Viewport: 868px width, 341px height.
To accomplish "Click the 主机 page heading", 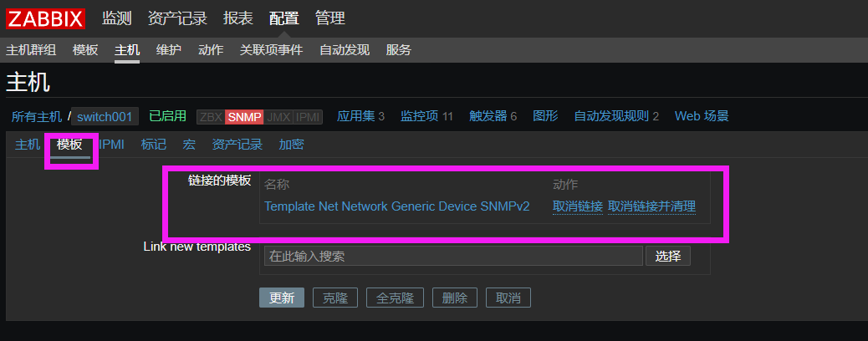I will click(x=28, y=83).
